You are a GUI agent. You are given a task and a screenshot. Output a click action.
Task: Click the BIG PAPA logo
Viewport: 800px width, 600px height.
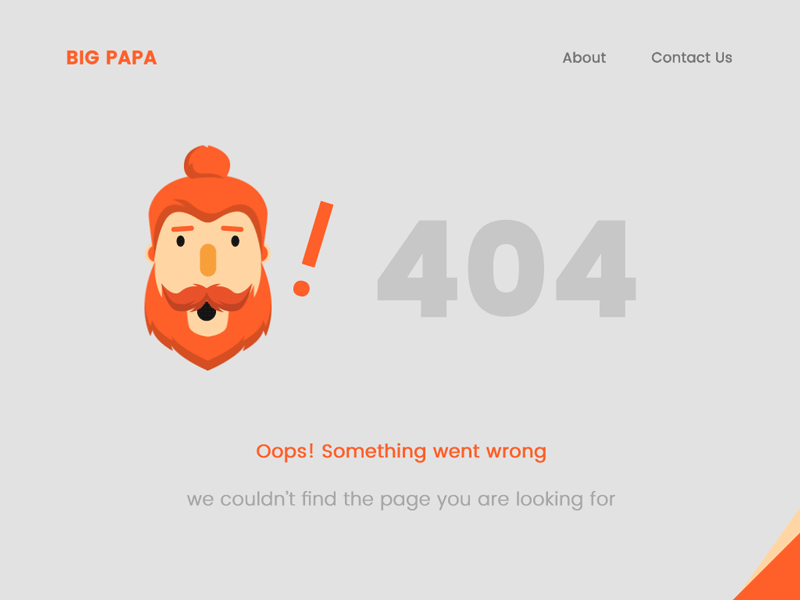[x=110, y=58]
